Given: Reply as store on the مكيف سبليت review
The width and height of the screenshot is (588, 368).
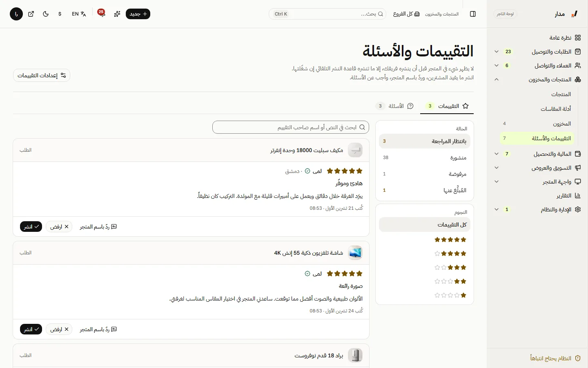Looking at the screenshot, I should pyautogui.click(x=98, y=227).
